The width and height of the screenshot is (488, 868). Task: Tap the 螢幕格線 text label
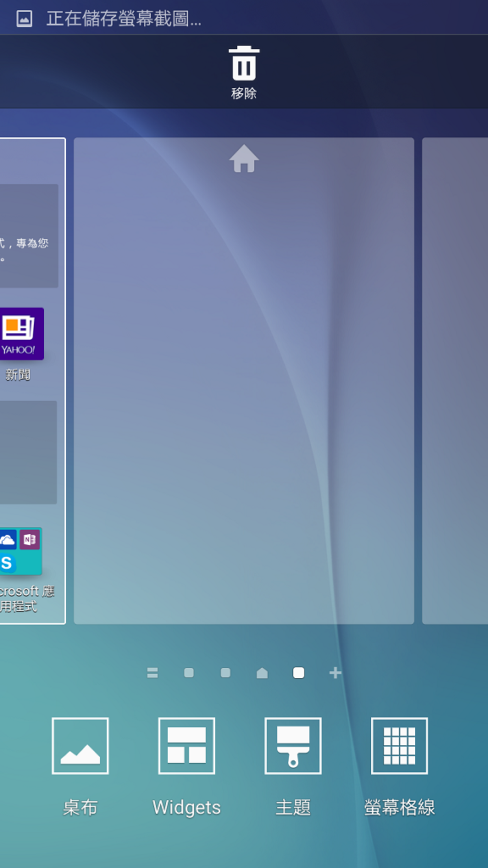[400, 807]
